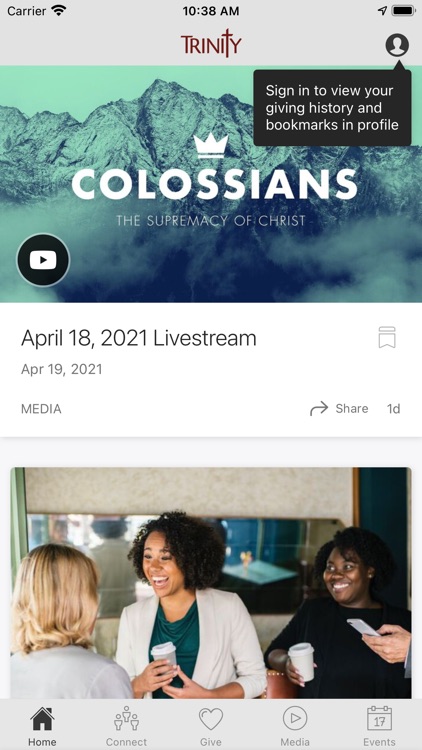
Task: Open the Give heart tab
Action: coord(211,727)
